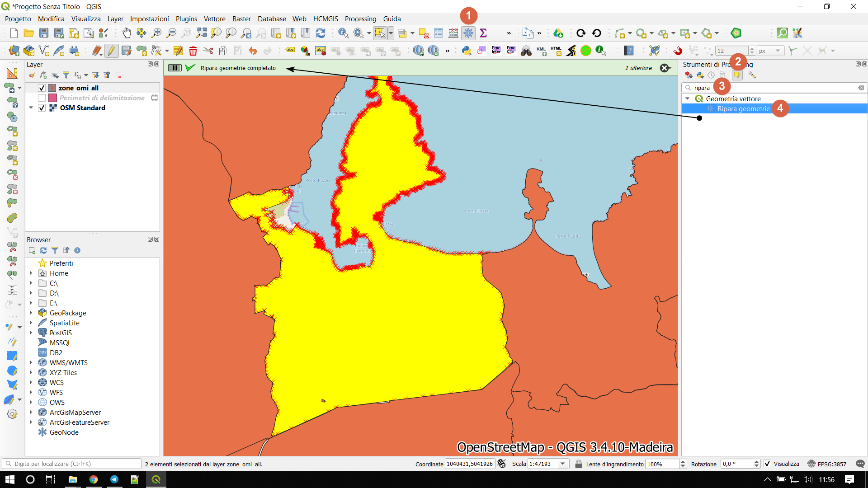868x488 pixels.
Task: Open the Processing toolbox gear icon
Action: tap(468, 33)
